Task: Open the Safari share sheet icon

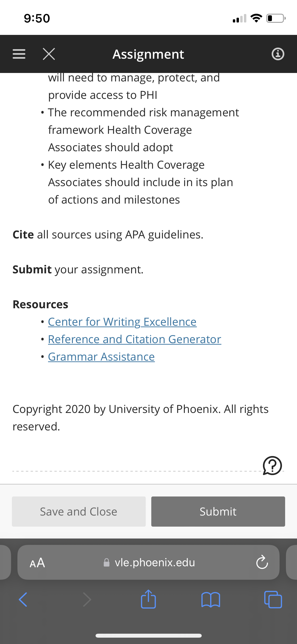Action: [148, 599]
